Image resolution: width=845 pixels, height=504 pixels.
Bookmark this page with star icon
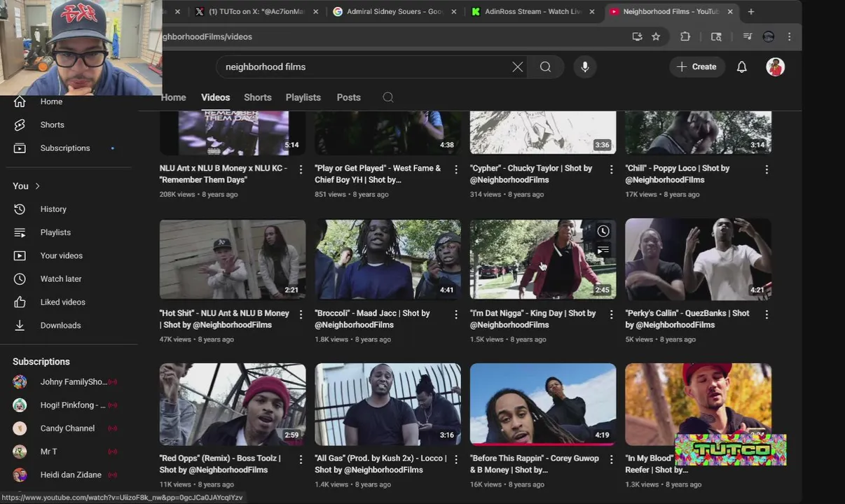click(x=656, y=36)
